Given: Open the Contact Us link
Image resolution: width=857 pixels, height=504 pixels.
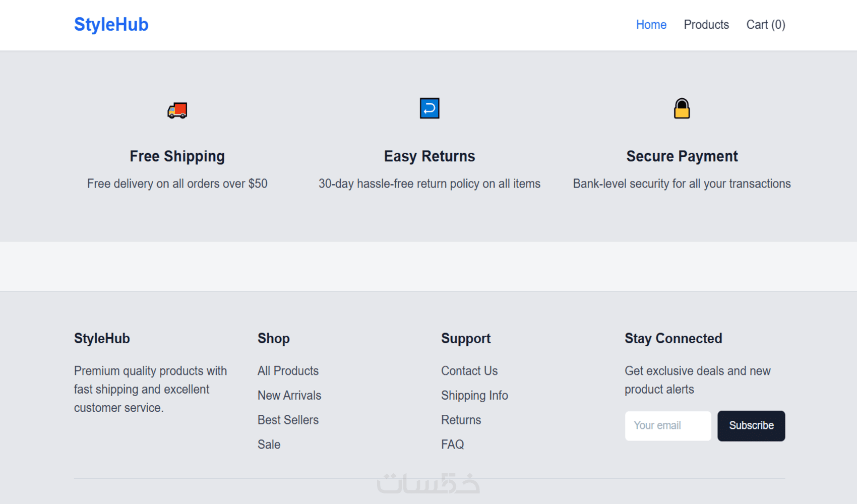Looking at the screenshot, I should [469, 371].
